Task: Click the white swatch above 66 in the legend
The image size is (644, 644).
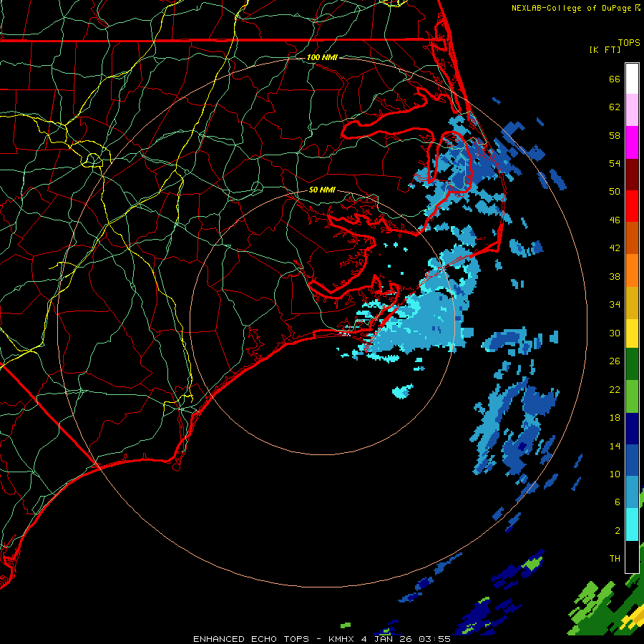Action: 632,79
